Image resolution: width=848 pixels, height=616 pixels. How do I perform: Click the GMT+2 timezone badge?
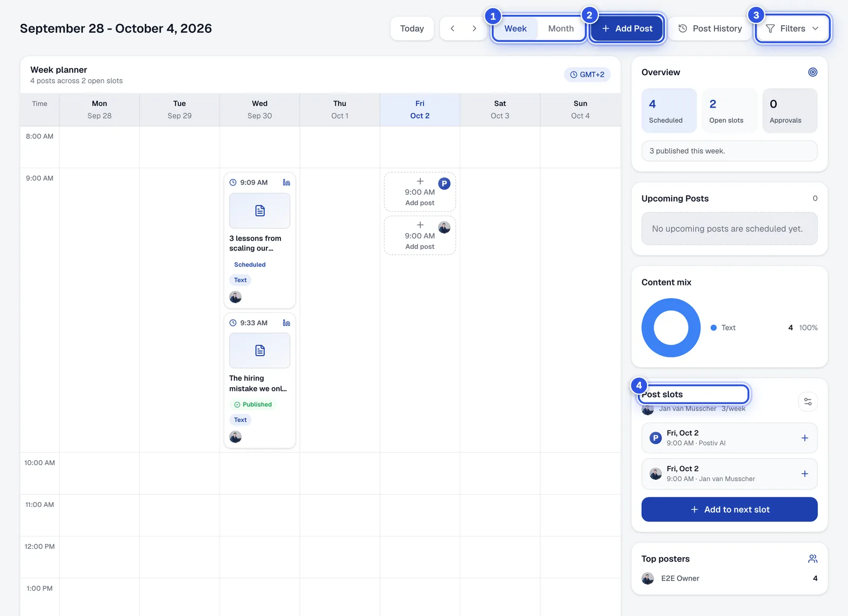pyautogui.click(x=587, y=75)
